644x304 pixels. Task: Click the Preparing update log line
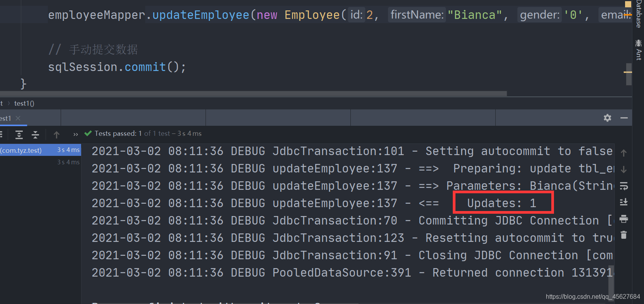tap(353, 169)
